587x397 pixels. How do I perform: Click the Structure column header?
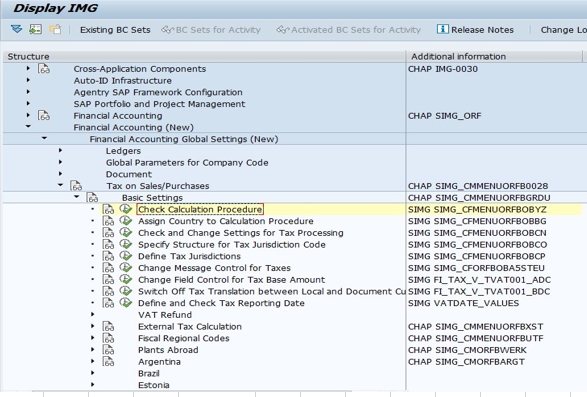tap(204, 57)
